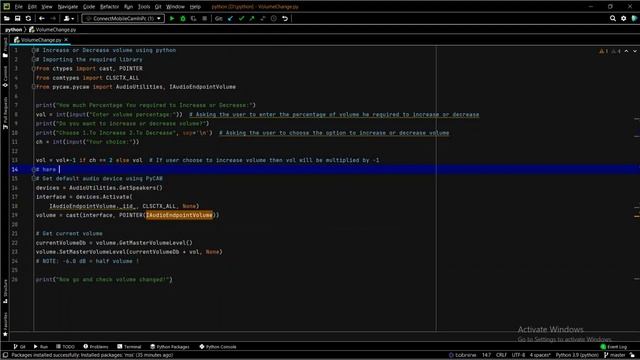Screen dimensions: 640x360
Task: Open the Python Packages tool window tab
Action: pyautogui.click(x=169, y=347)
